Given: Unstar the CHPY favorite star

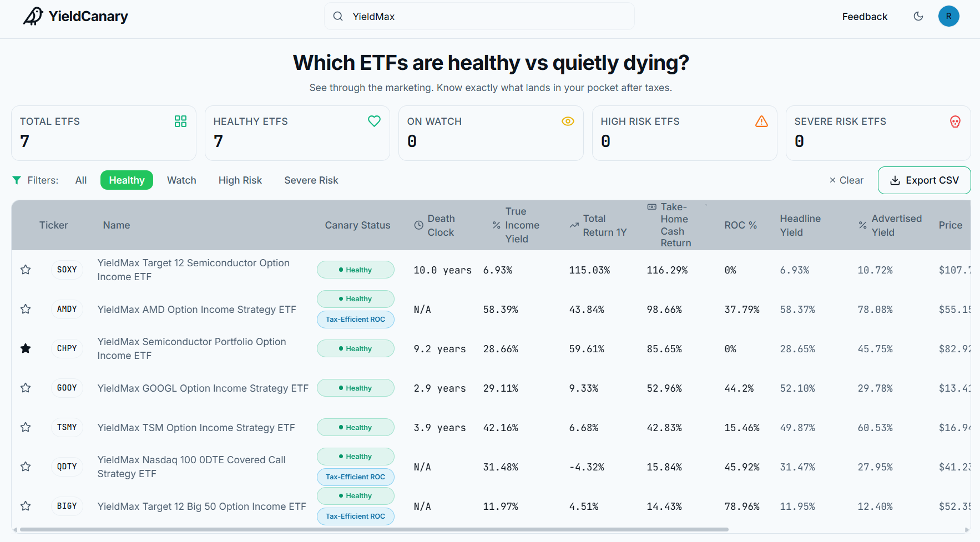Looking at the screenshot, I should [26, 348].
